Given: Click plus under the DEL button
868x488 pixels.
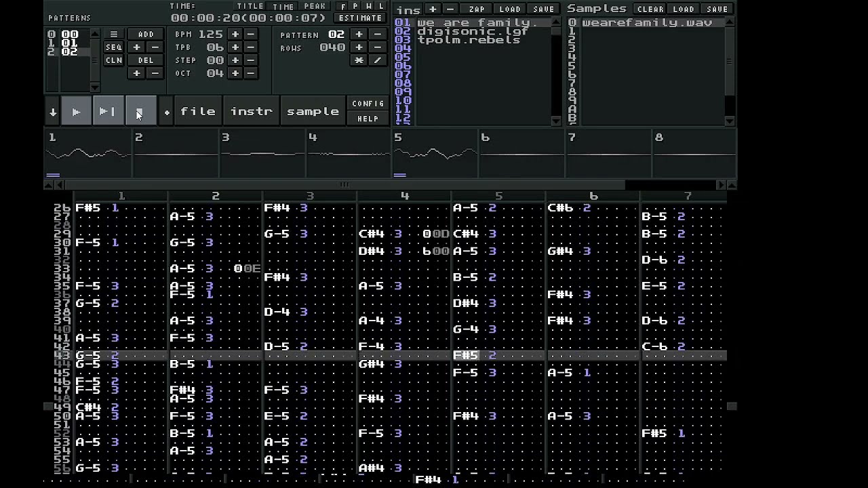Looking at the screenshot, I should click(x=136, y=73).
